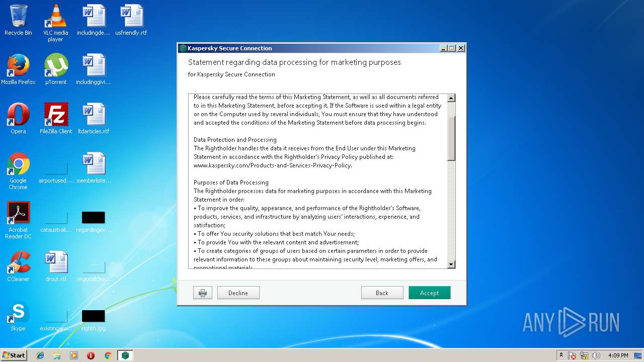Select the drout.rtf document icon
The image size is (644, 362).
55,266
